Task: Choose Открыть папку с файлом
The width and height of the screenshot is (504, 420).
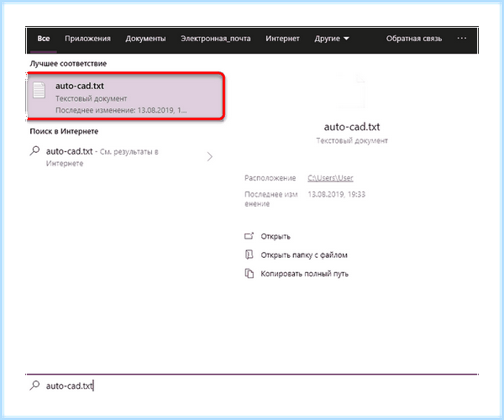Action: pyautogui.click(x=304, y=255)
